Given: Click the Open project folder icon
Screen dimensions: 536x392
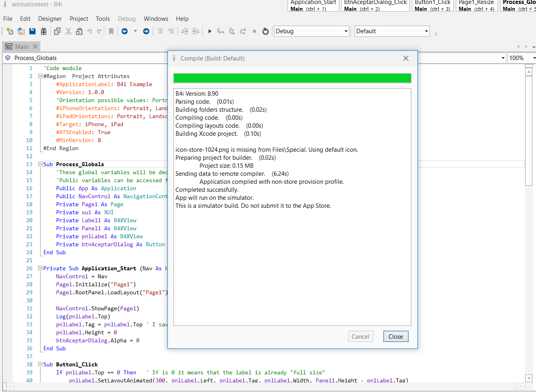Looking at the screenshot, I should pyautogui.click(x=21, y=31).
